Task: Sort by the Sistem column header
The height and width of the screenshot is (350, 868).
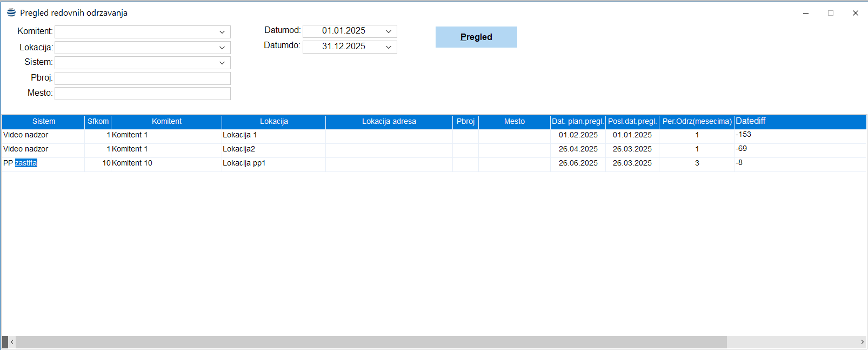Action: tap(43, 122)
